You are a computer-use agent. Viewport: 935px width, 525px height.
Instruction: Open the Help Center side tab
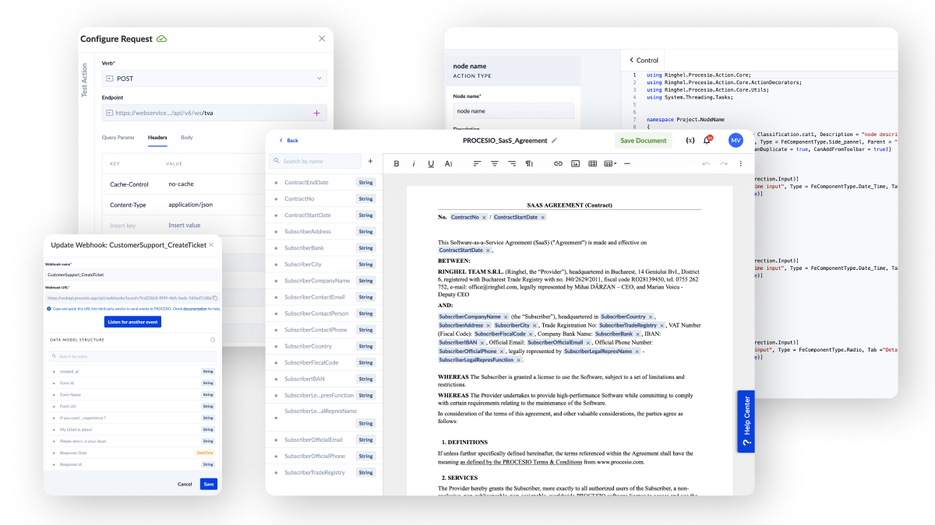pos(746,421)
